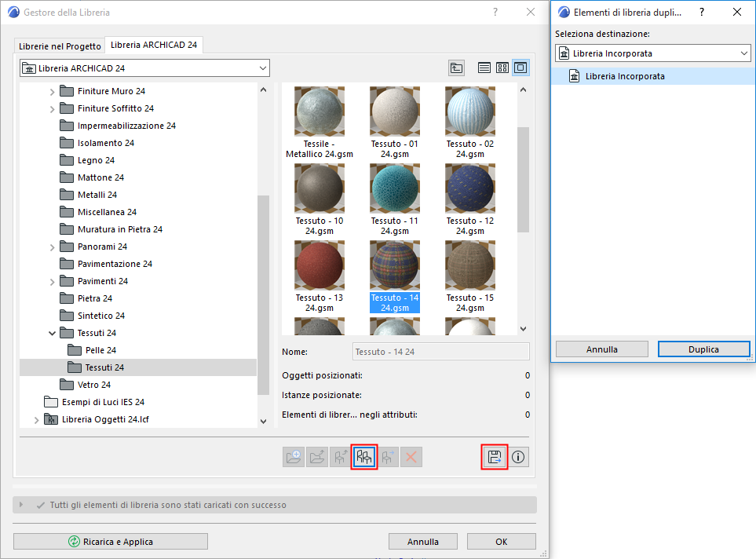Image resolution: width=756 pixels, height=559 pixels.
Task: Expand the Panorami 24 folder
Action: 52,247
